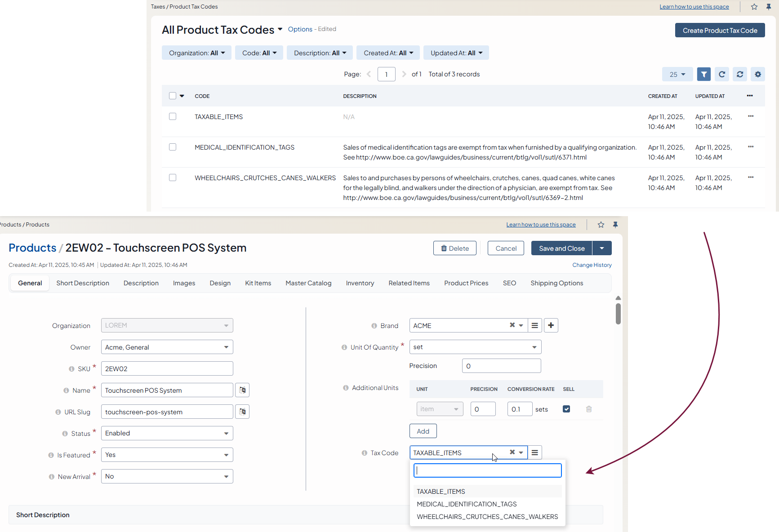Select the WHEELCHAIRS_CRUTCHES_CANES_WALKERS row checkbox

click(x=173, y=178)
